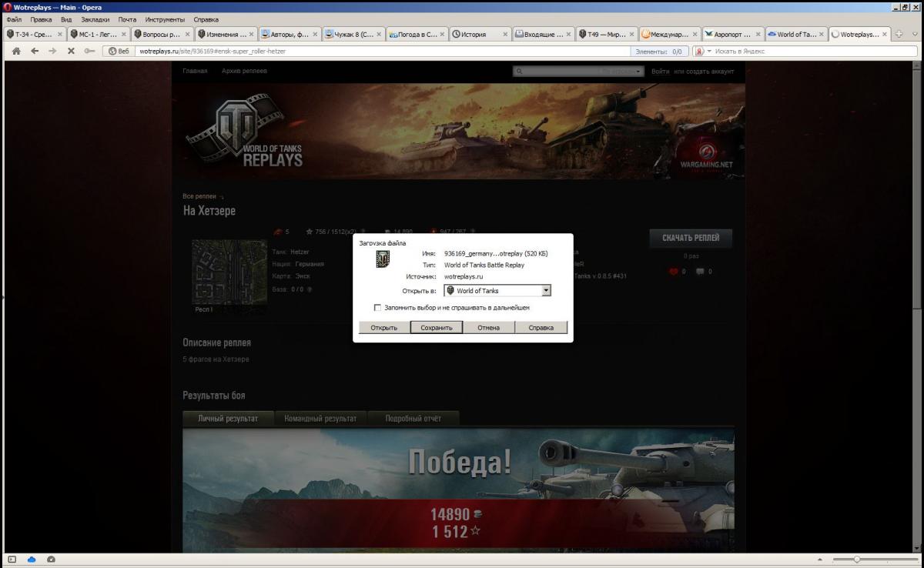Adjust the zoom slider in status bar
This screenshot has height=568, width=924.
(x=856, y=560)
